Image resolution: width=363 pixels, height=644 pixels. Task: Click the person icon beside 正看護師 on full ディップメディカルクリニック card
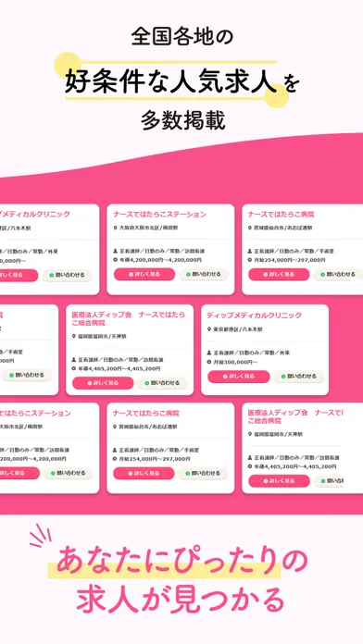tap(209, 353)
